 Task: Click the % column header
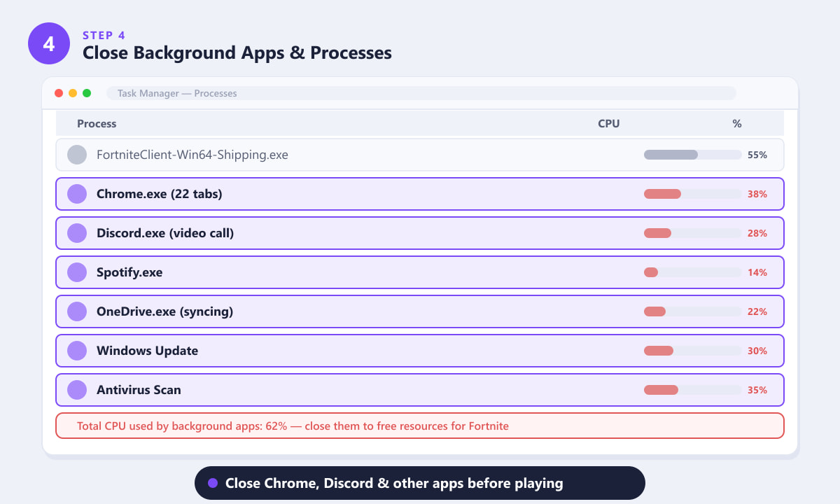pyautogui.click(x=737, y=123)
